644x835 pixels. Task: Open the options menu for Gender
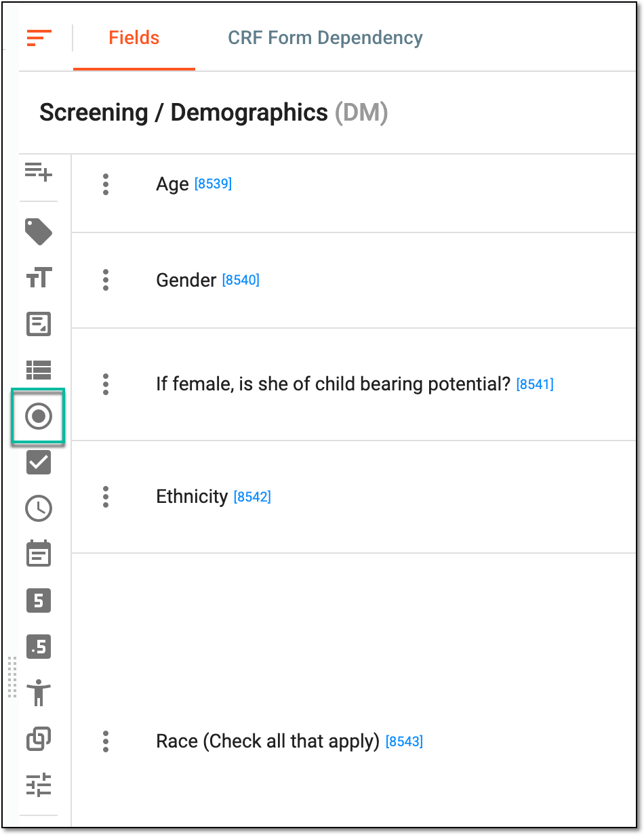click(106, 280)
